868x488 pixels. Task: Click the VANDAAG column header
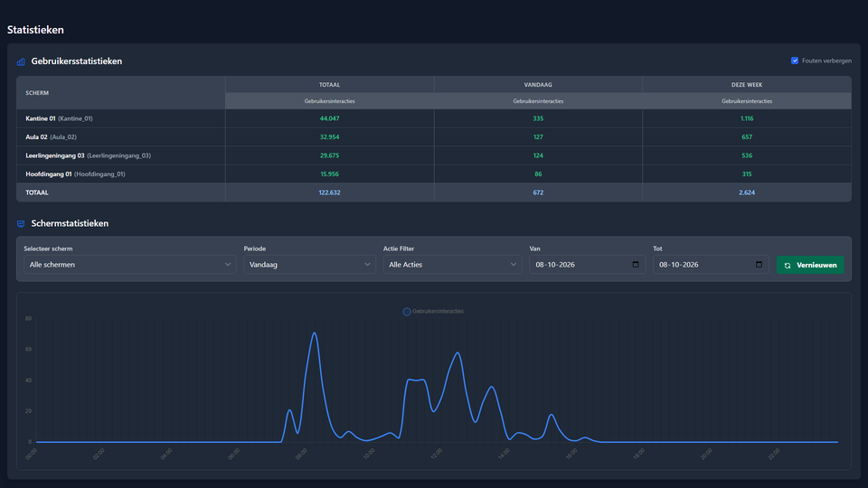tap(538, 85)
